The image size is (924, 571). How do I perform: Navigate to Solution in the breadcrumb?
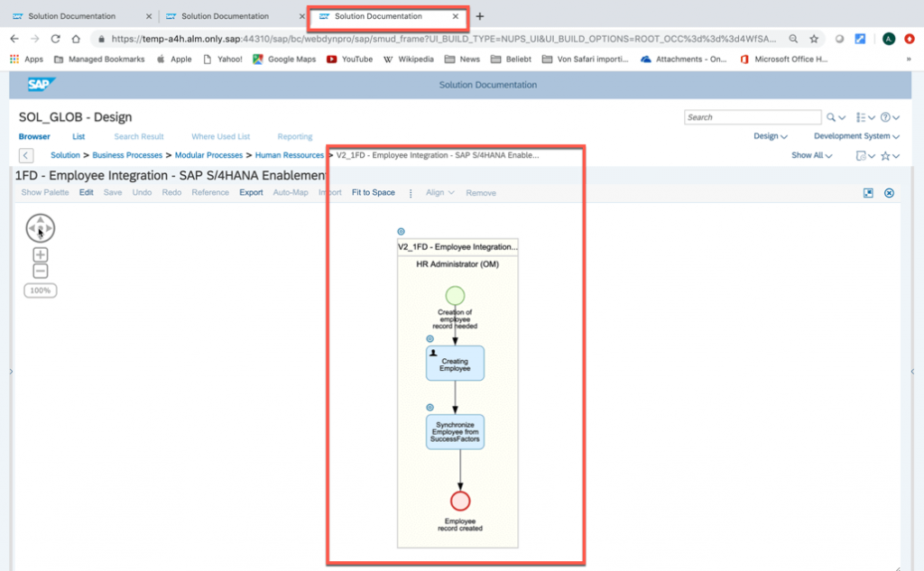(x=65, y=155)
